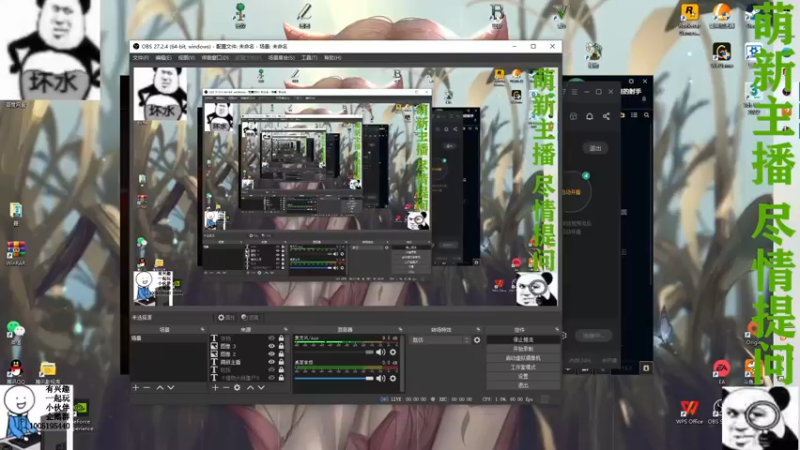Open the 场景集合(S) menu in OBS

tap(281, 58)
